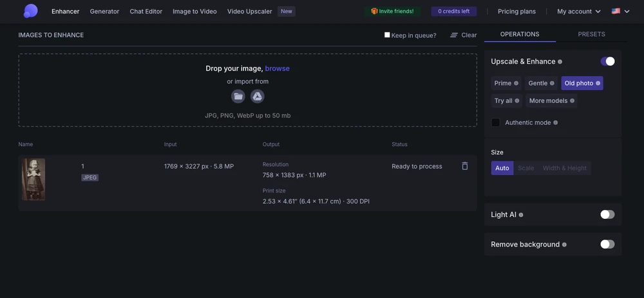Click 0 credits left badge
Image resolution: width=644 pixels, height=298 pixels.
tap(454, 12)
